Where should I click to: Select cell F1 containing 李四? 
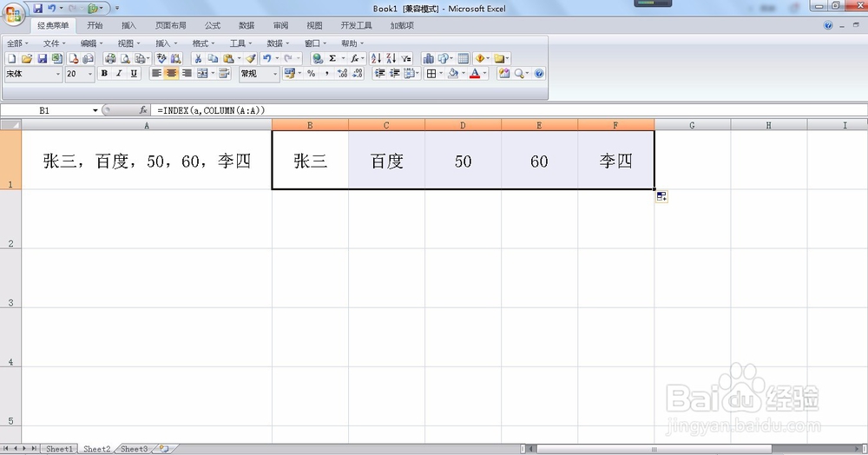pos(615,160)
